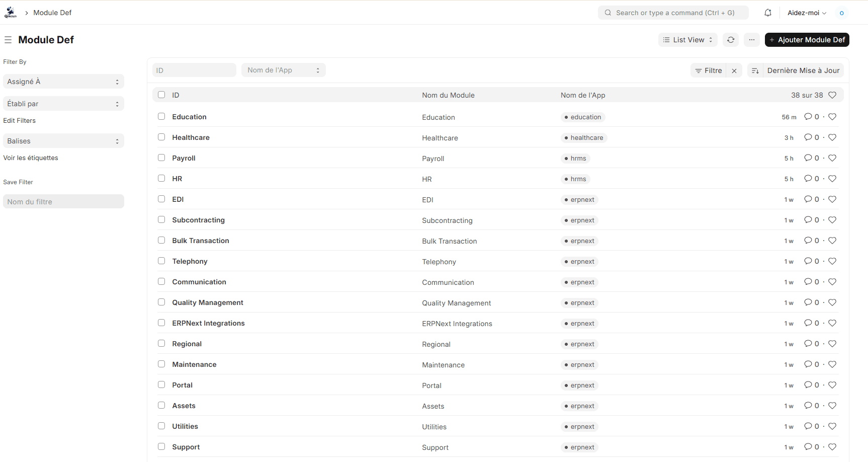Toggle the select-all checkbox in header
The height and width of the screenshot is (462, 868).
pyautogui.click(x=161, y=95)
